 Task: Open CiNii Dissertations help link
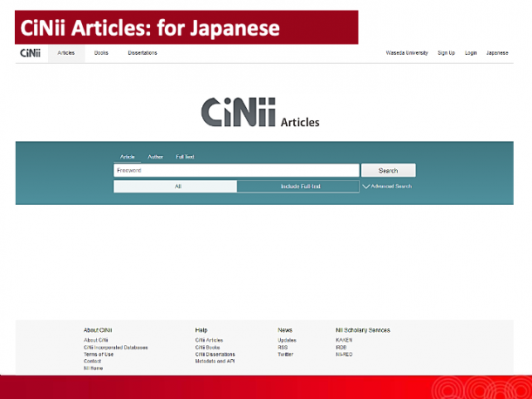(215, 355)
